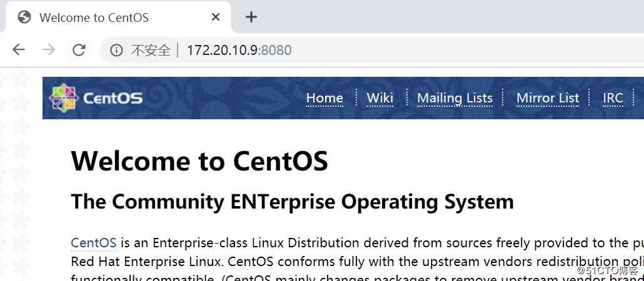
Task: Click the globe favicon on the tab
Action: coord(24,17)
